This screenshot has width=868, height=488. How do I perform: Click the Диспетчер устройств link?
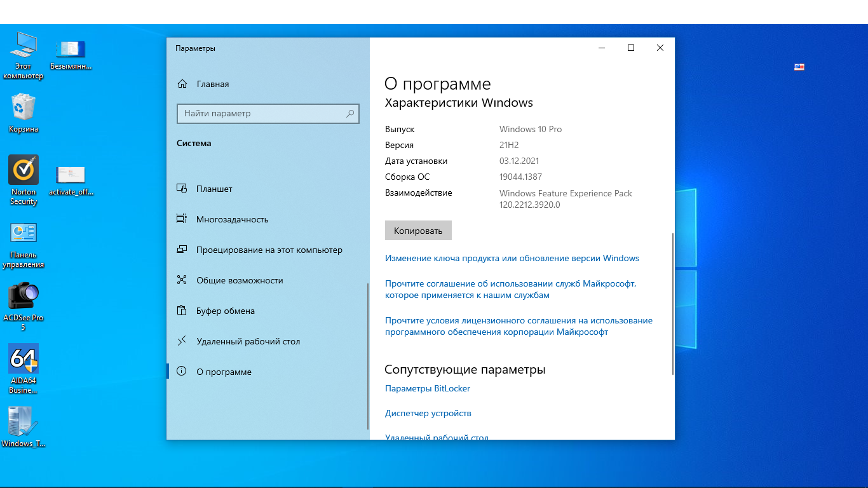pos(428,413)
